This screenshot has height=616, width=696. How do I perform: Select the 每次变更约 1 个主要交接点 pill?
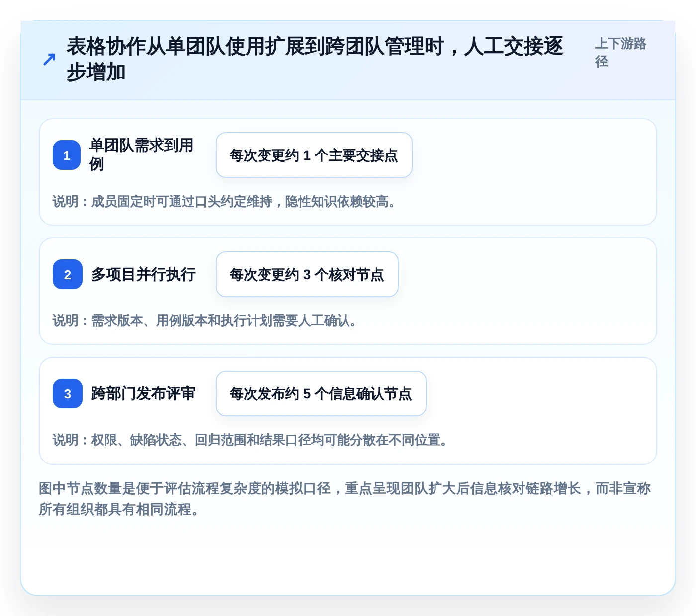coord(314,155)
